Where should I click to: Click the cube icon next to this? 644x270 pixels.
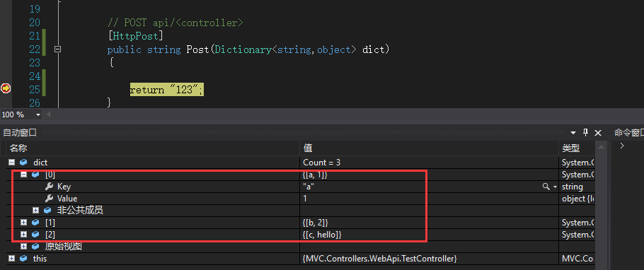point(23,259)
